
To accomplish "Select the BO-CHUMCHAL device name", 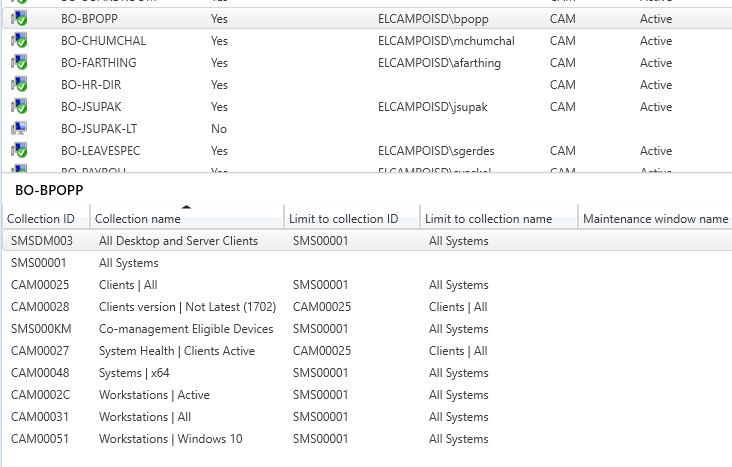I will tap(104, 41).
